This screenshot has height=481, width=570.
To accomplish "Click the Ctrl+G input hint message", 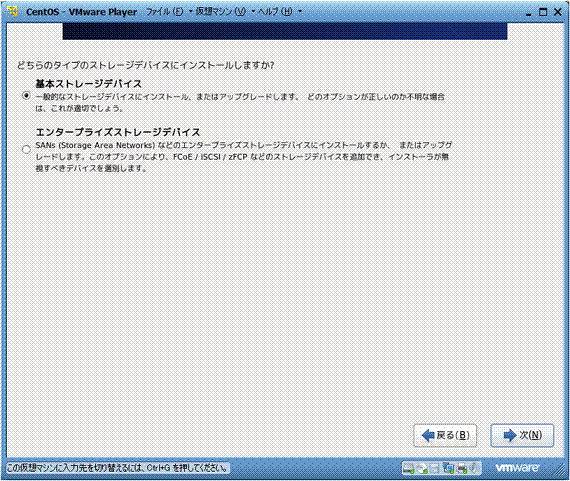I will (x=118, y=468).
